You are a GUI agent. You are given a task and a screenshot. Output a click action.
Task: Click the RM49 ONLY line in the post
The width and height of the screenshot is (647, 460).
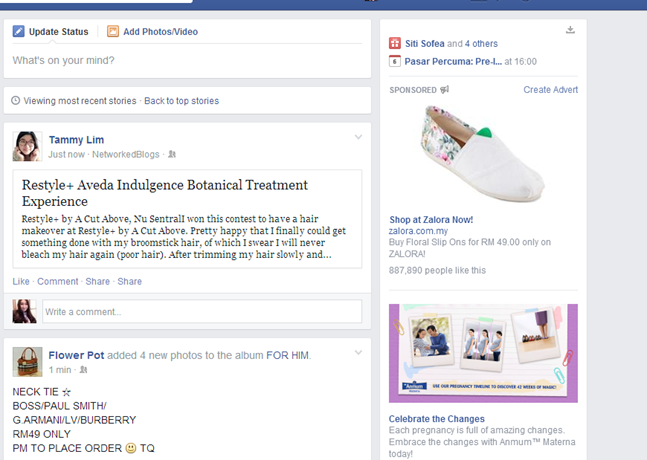pos(42,434)
